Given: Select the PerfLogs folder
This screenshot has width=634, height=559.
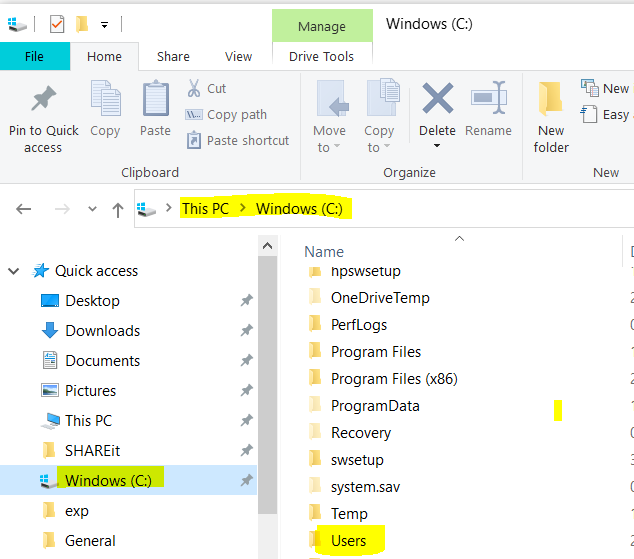Looking at the screenshot, I should (x=359, y=325).
